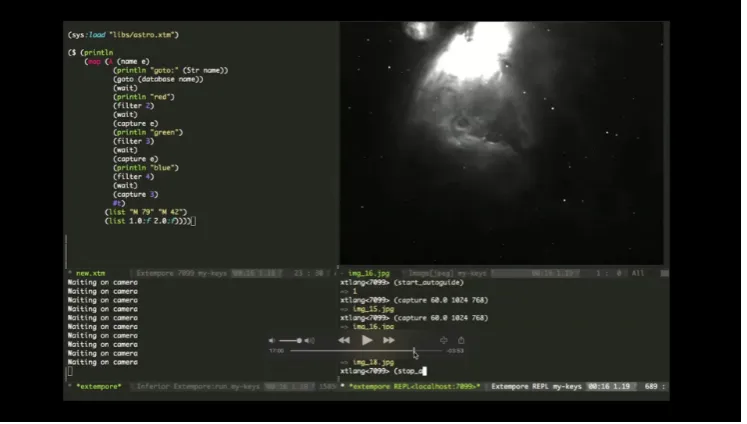Click the (println "green") line

pos(149,133)
